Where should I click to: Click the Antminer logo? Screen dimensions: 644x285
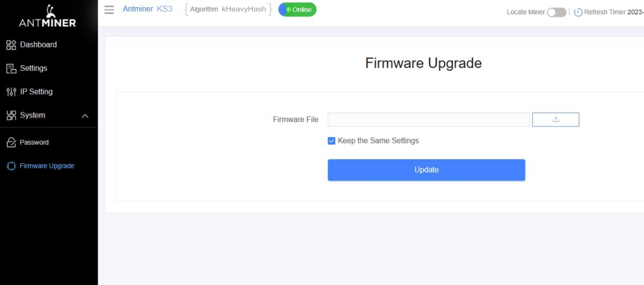[x=48, y=15]
